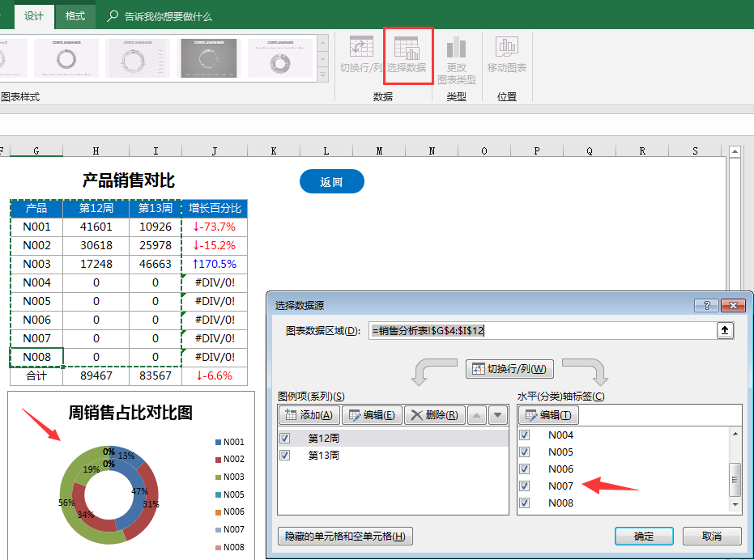Click the chart title 周销售占比对比图
Screen dimensions: 754x560
click(x=130, y=413)
